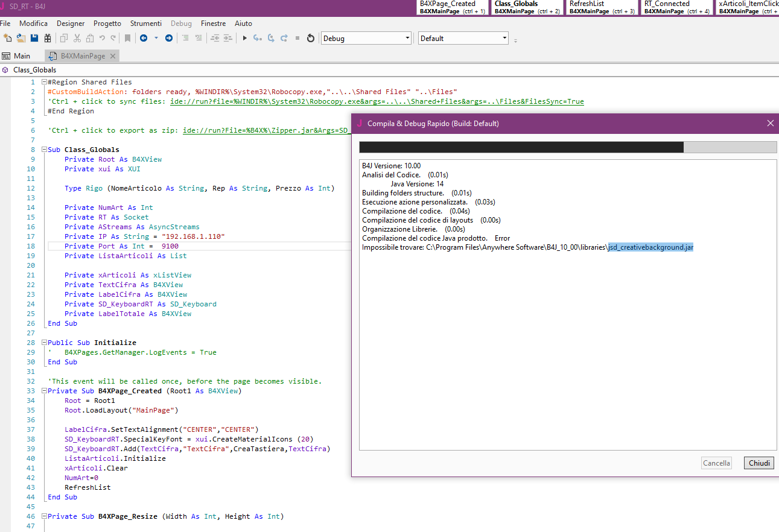Viewport: 779px width, 532px height.
Task: Navigate backward with the blue left arrow
Action: coord(144,38)
